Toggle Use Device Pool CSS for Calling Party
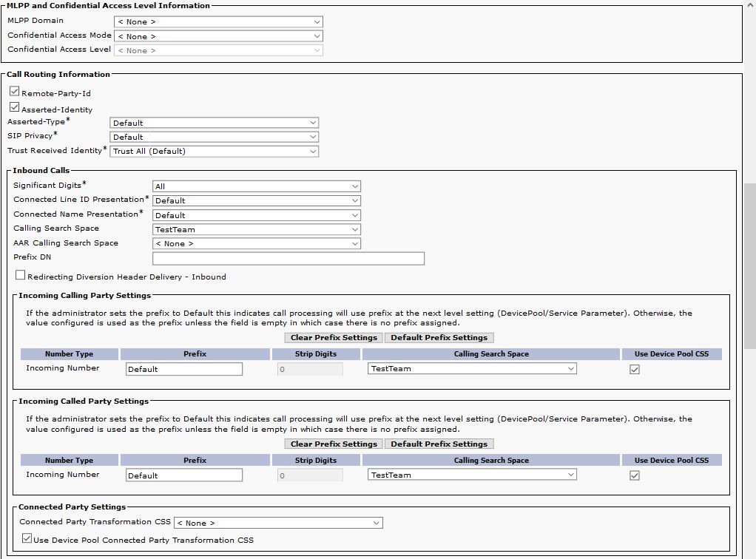The height and width of the screenshot is (559, 756). coord(634,369)
